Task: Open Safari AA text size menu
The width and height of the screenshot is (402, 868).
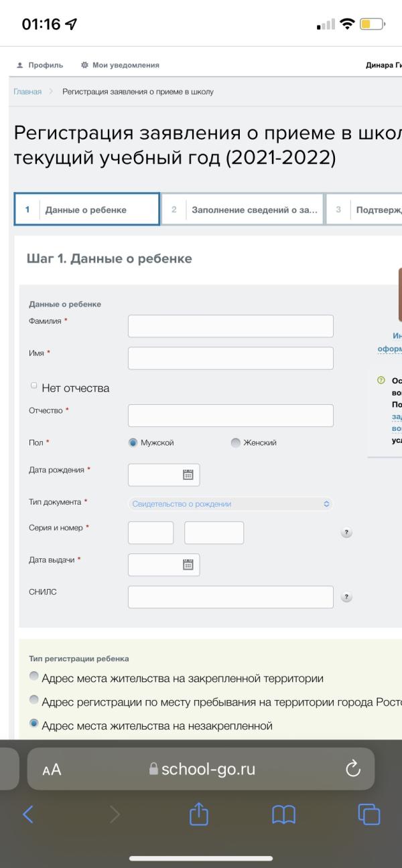Action: [52, 770]
